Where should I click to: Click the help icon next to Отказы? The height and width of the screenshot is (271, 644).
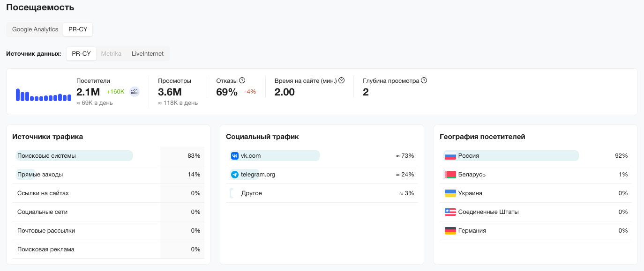[242, 81]
